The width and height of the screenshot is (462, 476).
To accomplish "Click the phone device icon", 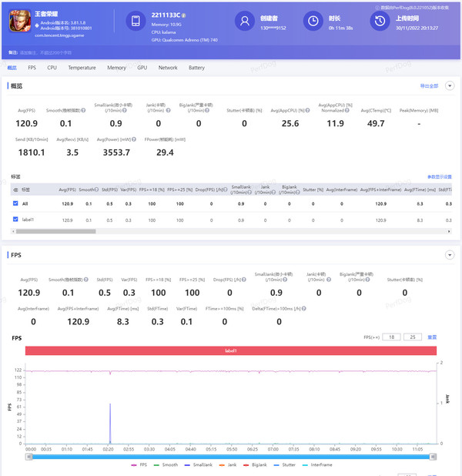I will tap(135, 22).
